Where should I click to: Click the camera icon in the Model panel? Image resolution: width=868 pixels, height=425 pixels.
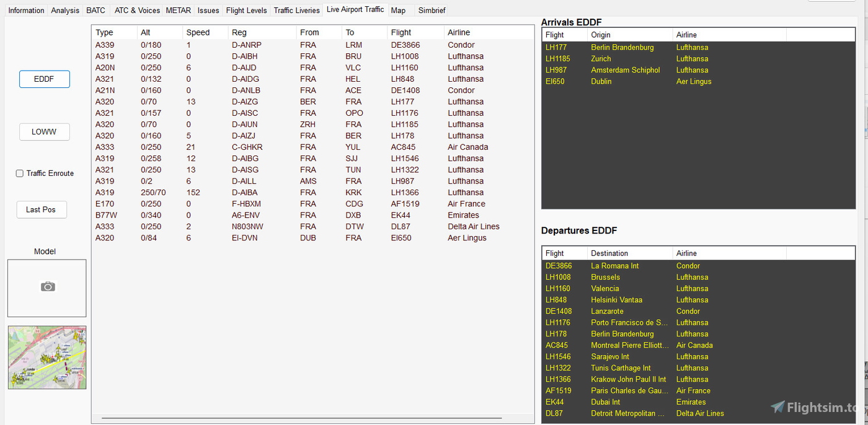[x=46, y=285]
